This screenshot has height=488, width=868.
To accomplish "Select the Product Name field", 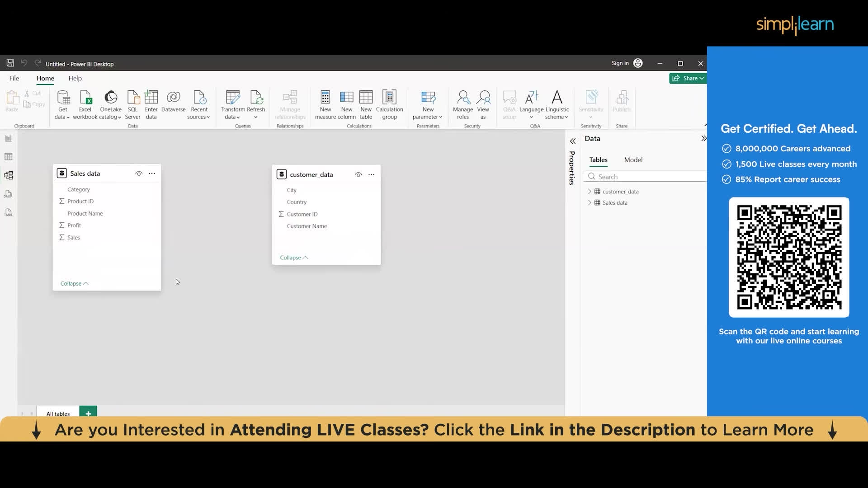I will pos(85,213).
